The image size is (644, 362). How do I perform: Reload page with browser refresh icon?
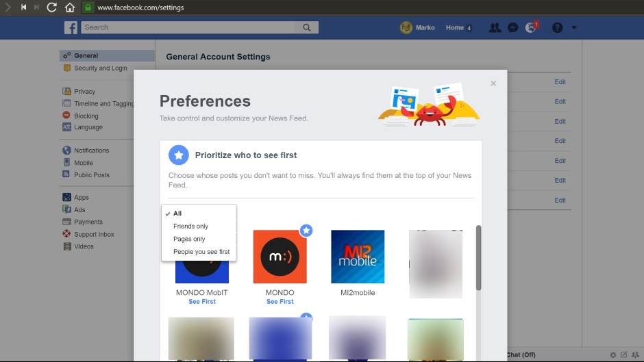click(x=52, y=8)
